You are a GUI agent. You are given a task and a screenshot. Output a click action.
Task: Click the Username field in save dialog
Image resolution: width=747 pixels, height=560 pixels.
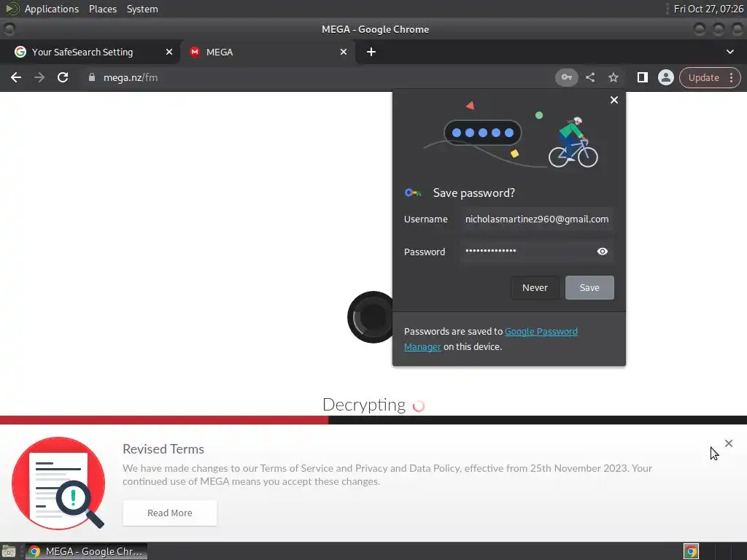point(536,219)
